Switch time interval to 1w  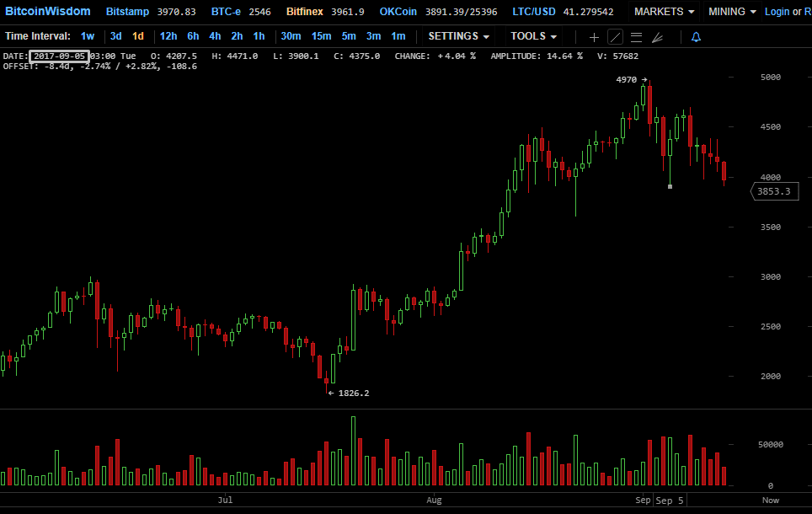point(88,36)
